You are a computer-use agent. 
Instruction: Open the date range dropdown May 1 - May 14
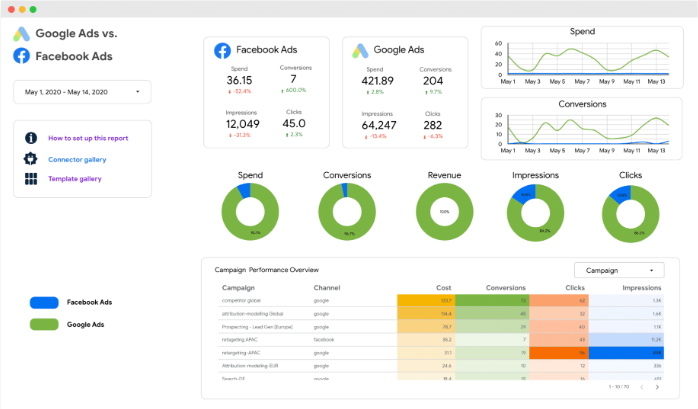click(x=82, y=92)
